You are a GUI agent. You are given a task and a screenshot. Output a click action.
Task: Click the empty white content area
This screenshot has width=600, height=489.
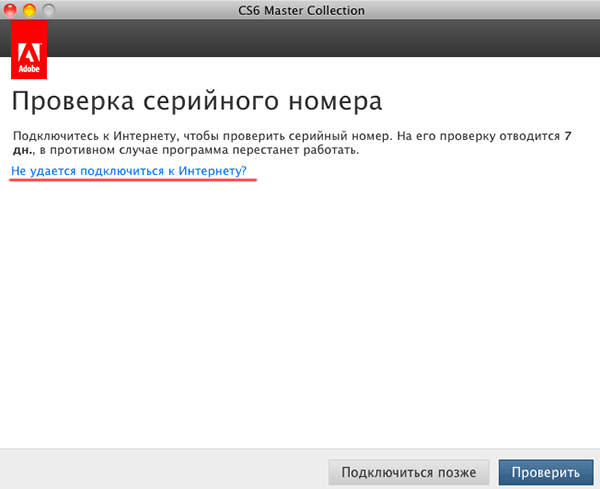(300, 320)
